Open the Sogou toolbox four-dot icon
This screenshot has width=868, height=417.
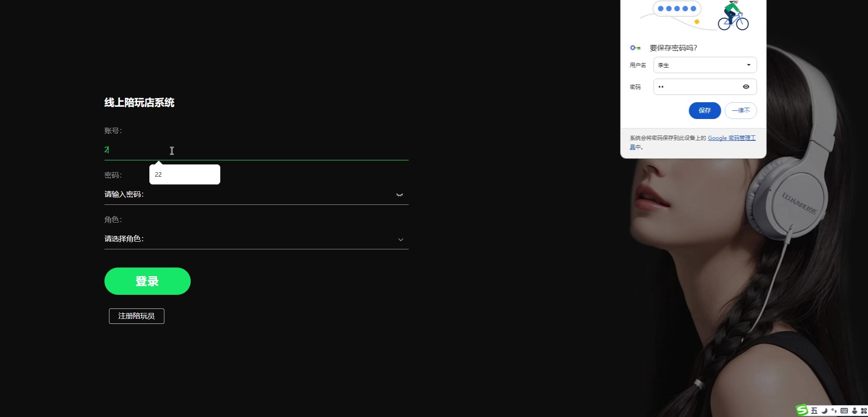[x=863, y=411]
